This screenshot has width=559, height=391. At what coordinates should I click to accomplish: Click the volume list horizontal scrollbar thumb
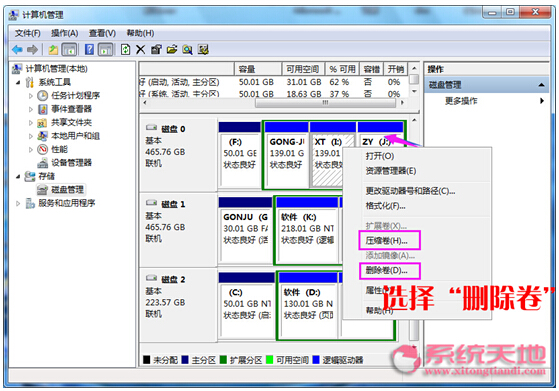325,103
